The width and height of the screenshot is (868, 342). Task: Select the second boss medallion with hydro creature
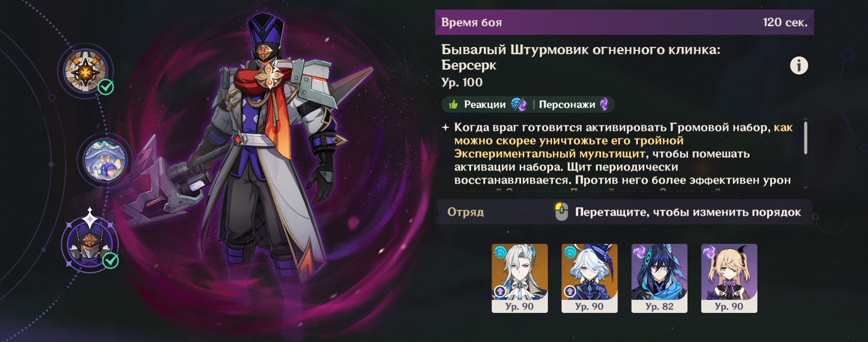(105, 161)
